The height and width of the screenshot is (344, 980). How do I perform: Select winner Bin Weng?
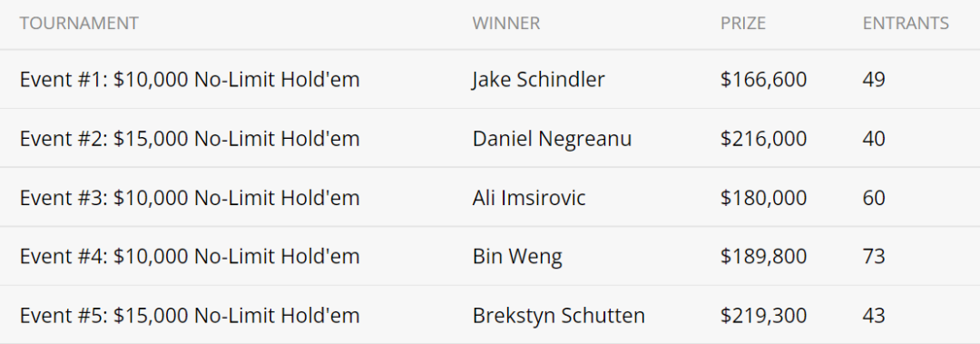[x=517, y=257]
